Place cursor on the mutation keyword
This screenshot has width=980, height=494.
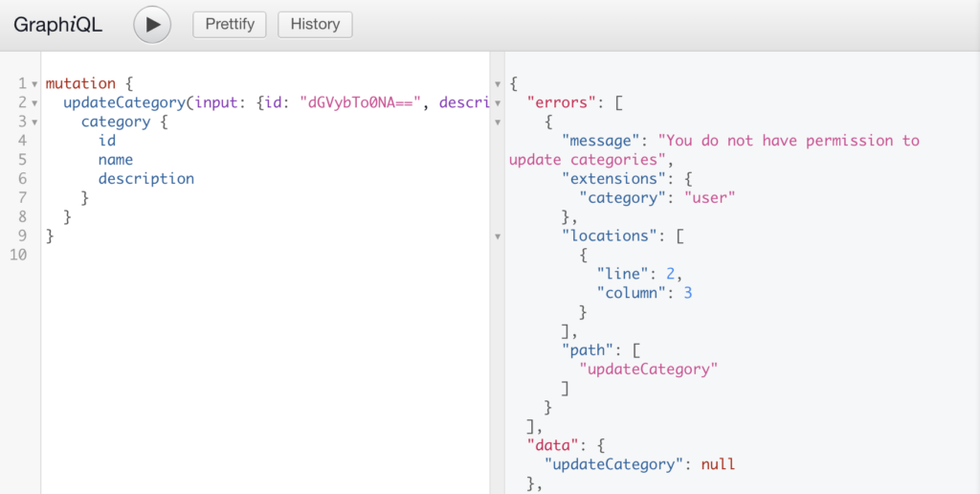pos(80,83)
